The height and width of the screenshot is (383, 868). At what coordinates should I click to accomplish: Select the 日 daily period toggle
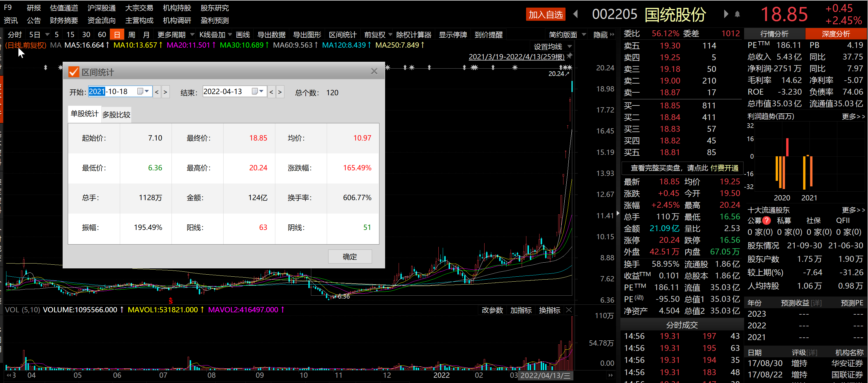coord(117,35)
